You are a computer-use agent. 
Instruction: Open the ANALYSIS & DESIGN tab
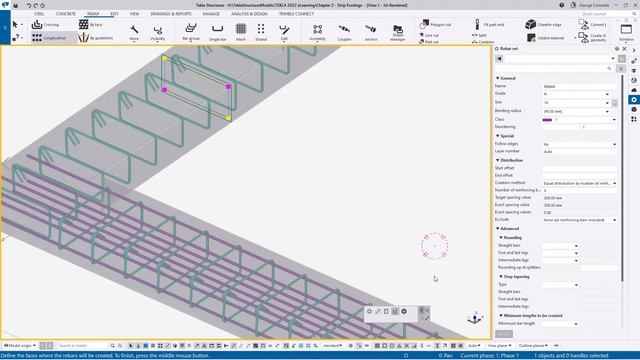click(x=249, y=14)
